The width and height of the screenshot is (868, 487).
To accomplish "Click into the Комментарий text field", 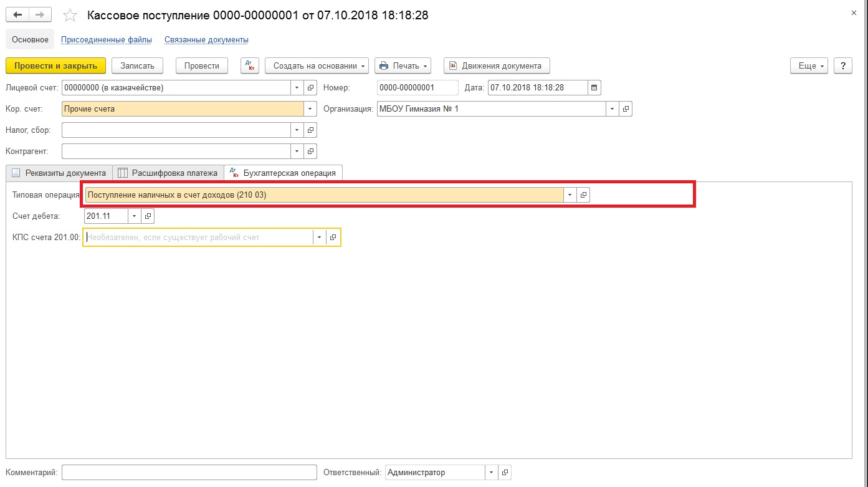I will (x=189, y=473).
